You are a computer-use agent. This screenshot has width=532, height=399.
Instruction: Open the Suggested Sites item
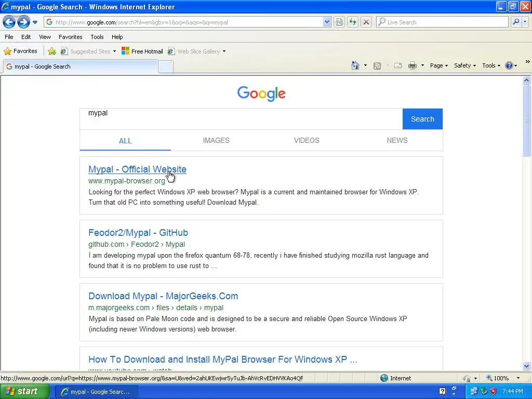click(x=88, y=51)
